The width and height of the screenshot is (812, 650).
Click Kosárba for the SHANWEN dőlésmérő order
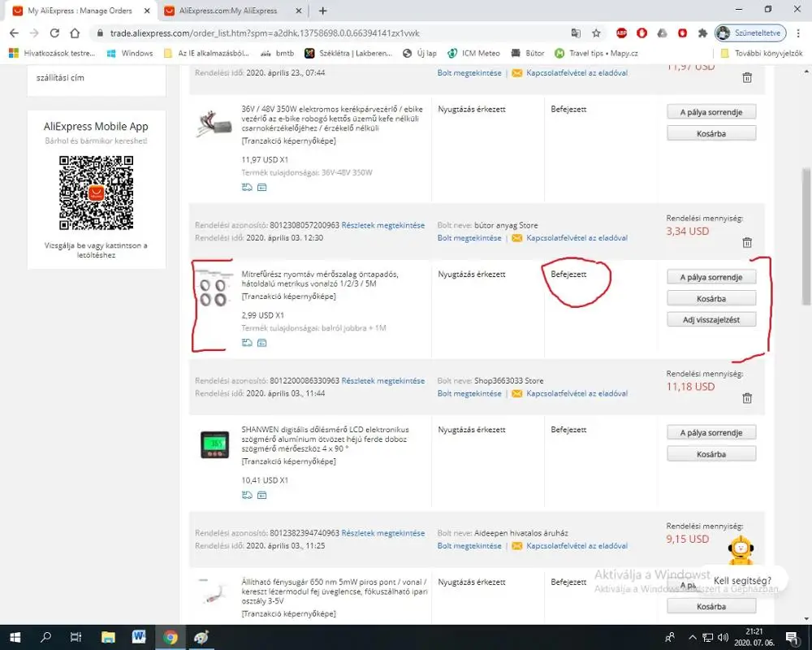tap(711, 454)
